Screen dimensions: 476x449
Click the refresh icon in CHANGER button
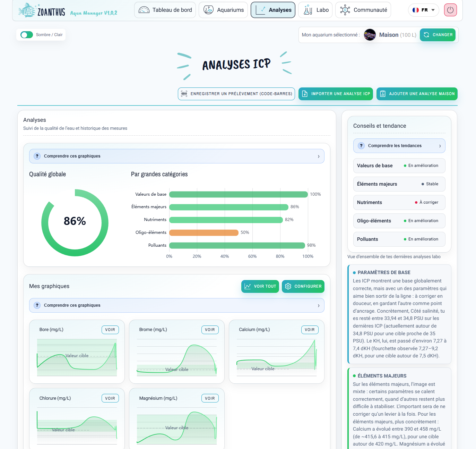pyautogui.click(x=426, y=35)
